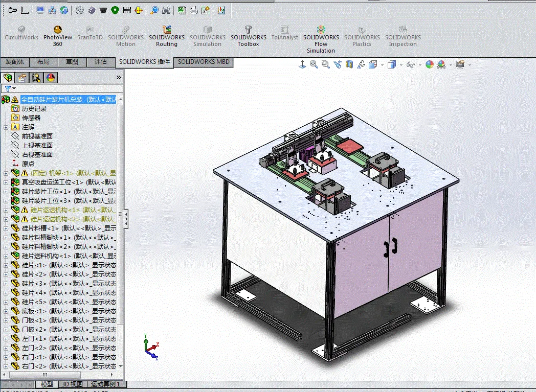Open the View Orientation dropdown arrow
The image size is (536, 392).
[382, 64]
